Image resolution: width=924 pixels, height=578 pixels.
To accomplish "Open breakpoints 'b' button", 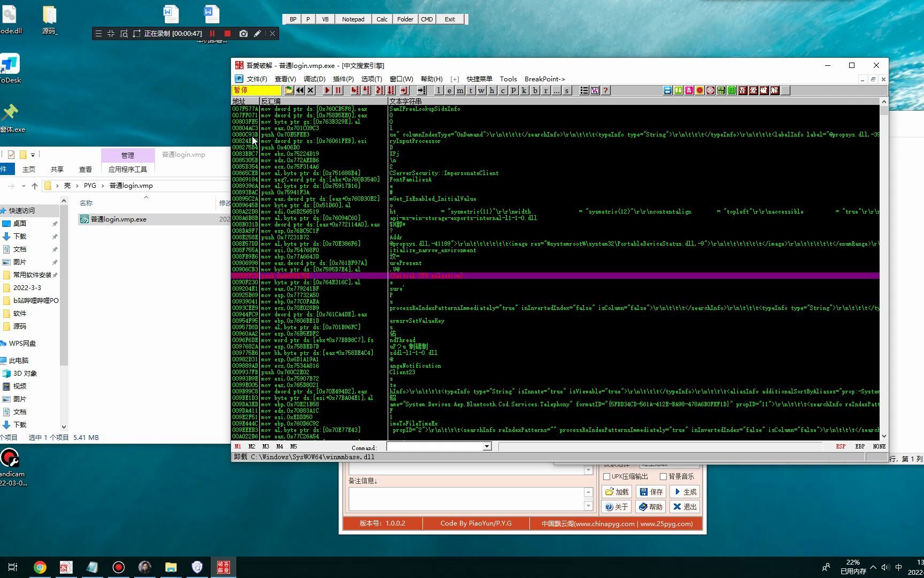I will click(535, 90).
